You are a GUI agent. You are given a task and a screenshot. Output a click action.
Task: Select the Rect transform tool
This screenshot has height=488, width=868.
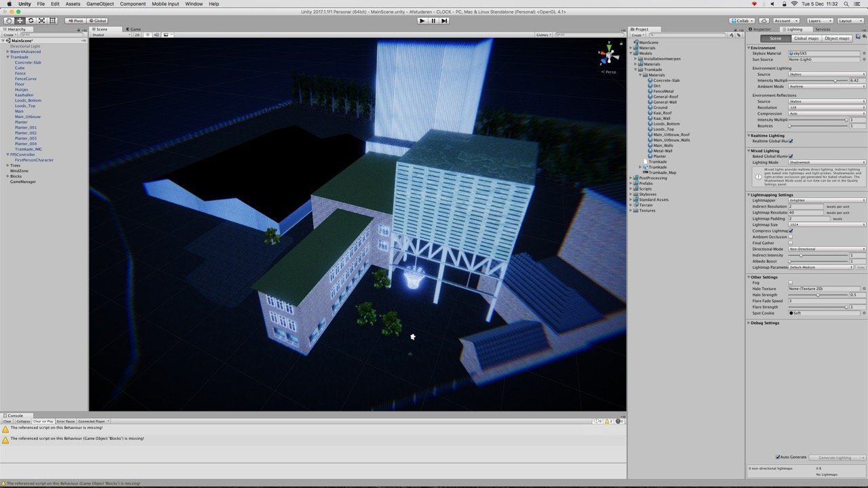(52, 21)
